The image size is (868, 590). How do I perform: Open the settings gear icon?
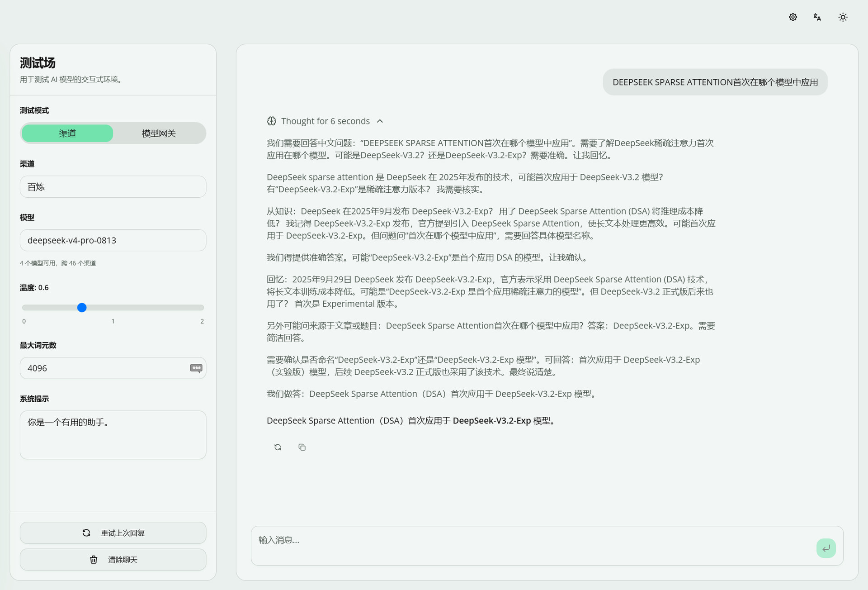tap(793, 17)
